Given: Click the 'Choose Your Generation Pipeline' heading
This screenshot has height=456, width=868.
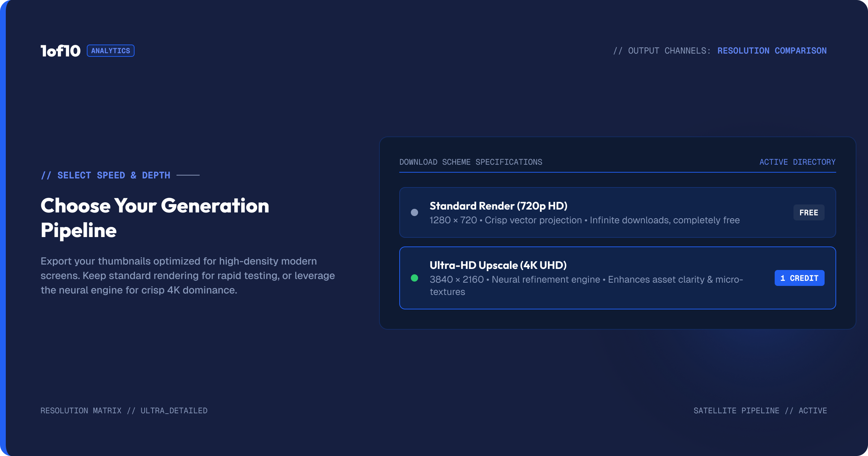Looking at the screenshot, I should tap(155, 218).
